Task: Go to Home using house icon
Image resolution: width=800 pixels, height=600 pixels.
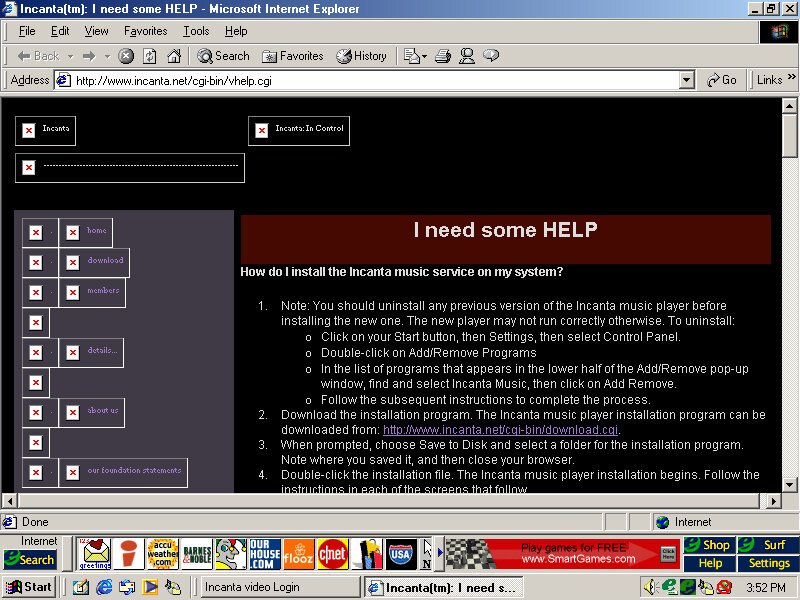Action: coord(174,56)
